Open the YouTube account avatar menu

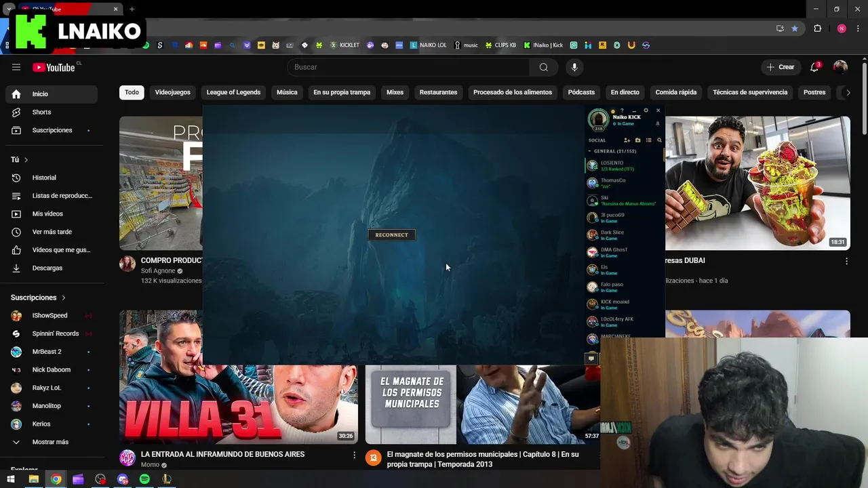(x=840, y=67)
